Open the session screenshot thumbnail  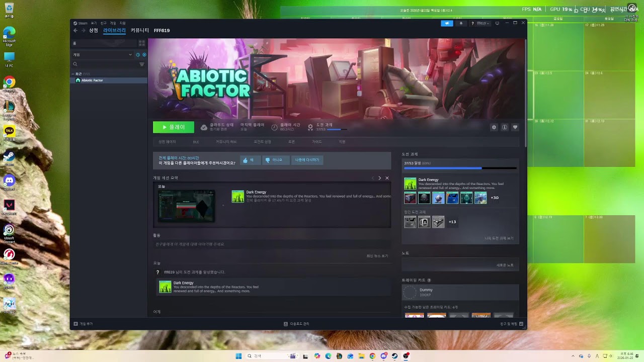(187, 206)
